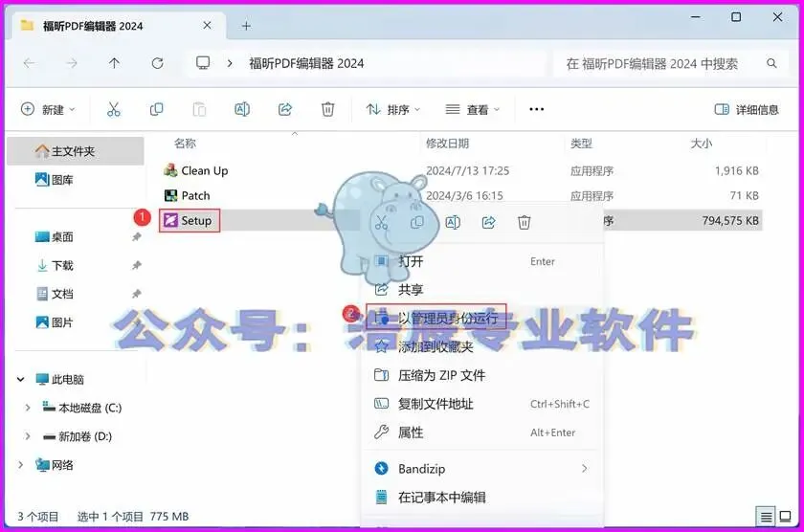Expand the 本地磁盘 (C:) node

point(28,408)
